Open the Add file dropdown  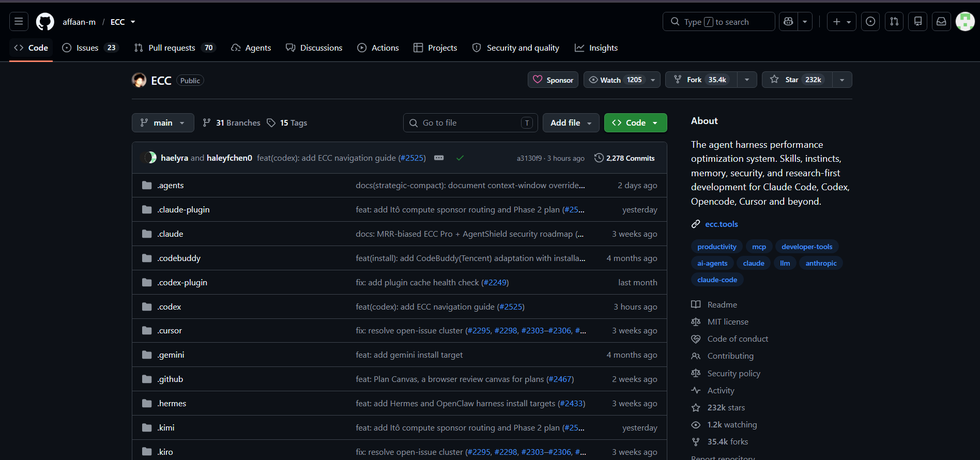coord(571,122)
